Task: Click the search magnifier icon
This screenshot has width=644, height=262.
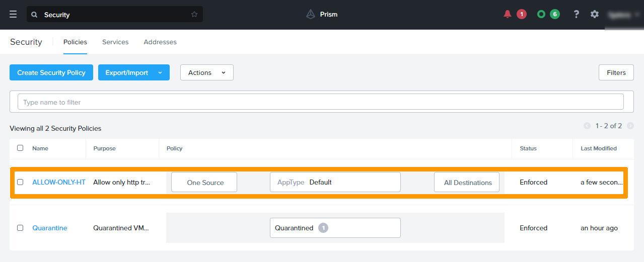Action: tap(34, 15)
